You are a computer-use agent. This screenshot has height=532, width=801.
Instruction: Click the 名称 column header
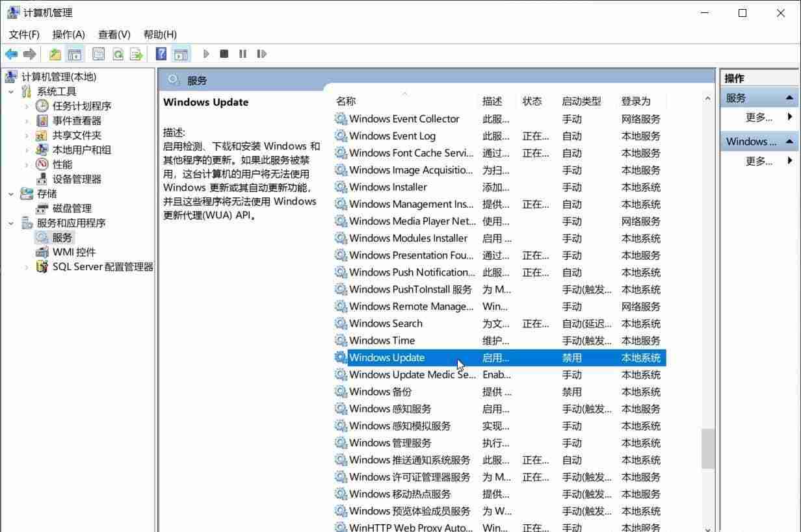pyautogui.click(x=345, y=101)
